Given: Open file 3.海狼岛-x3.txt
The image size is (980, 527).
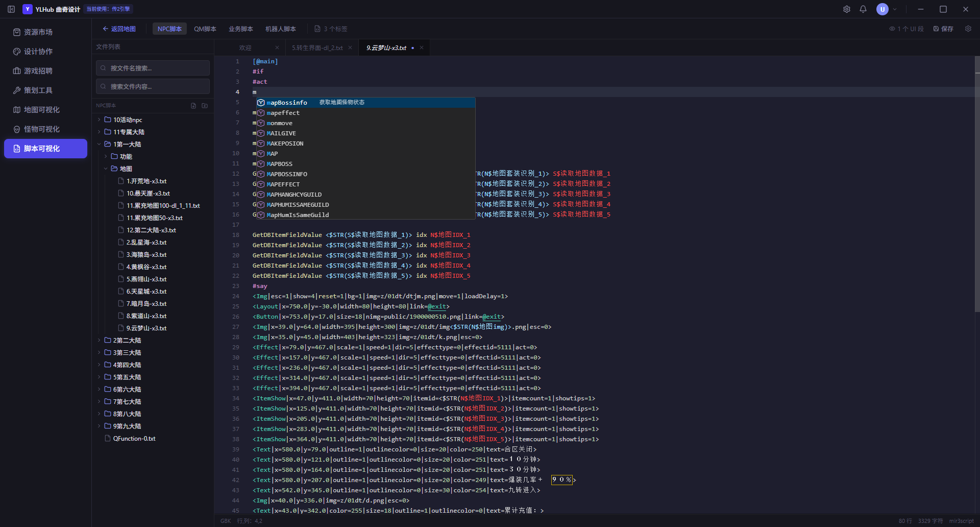Looking at the screenshot, I should coord(146,255).
